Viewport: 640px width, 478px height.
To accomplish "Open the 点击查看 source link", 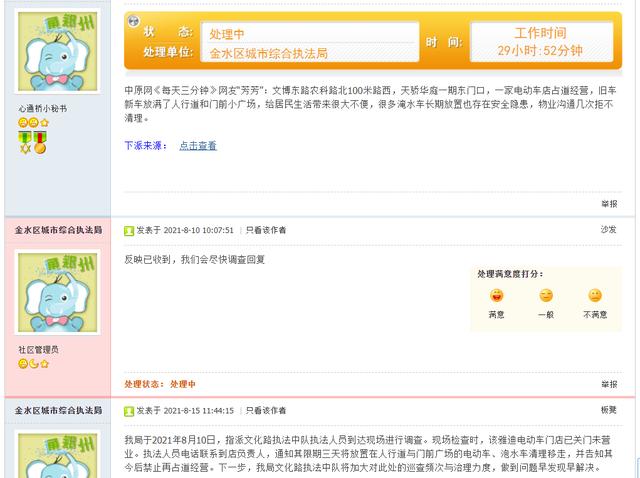I will 198,146.
